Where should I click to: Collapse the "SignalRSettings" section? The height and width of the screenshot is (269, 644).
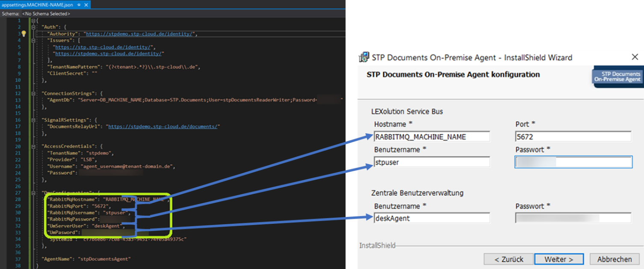pyautogui.click(x=33, y=120)
